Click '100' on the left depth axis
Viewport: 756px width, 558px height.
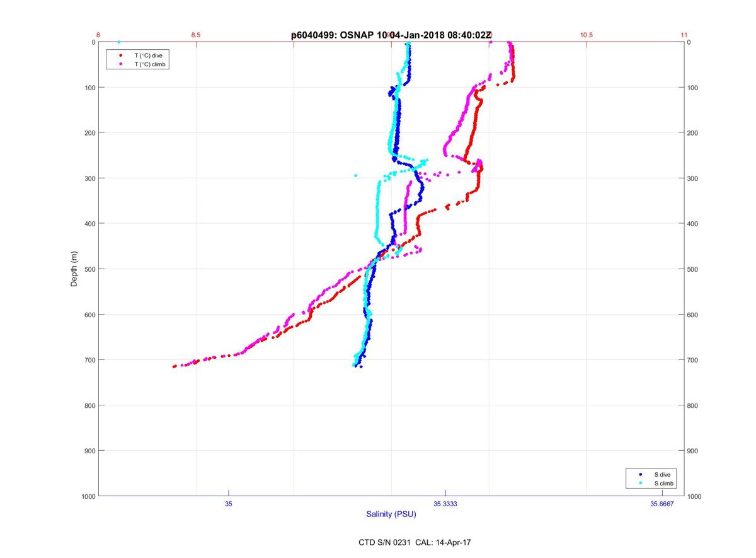point(90,88)
